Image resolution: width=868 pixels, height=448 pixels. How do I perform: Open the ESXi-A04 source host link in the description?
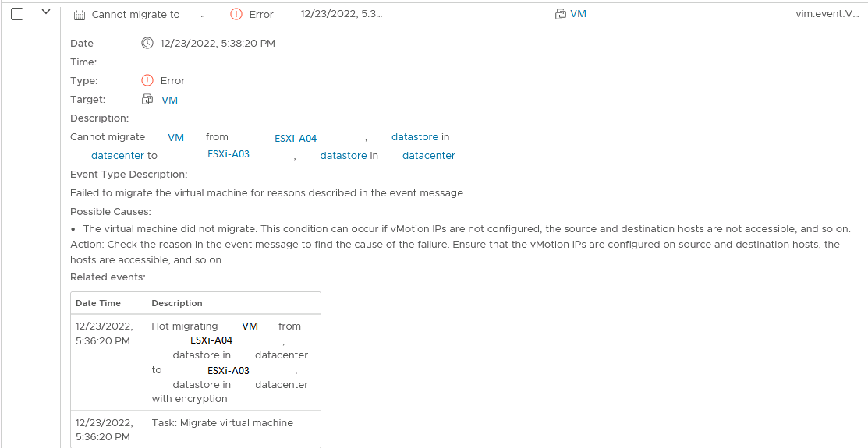(296, 139)
